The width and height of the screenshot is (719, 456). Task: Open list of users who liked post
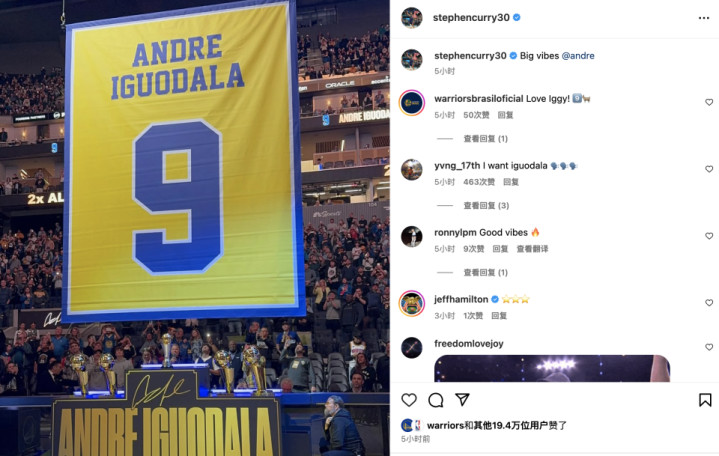[497, 425]
